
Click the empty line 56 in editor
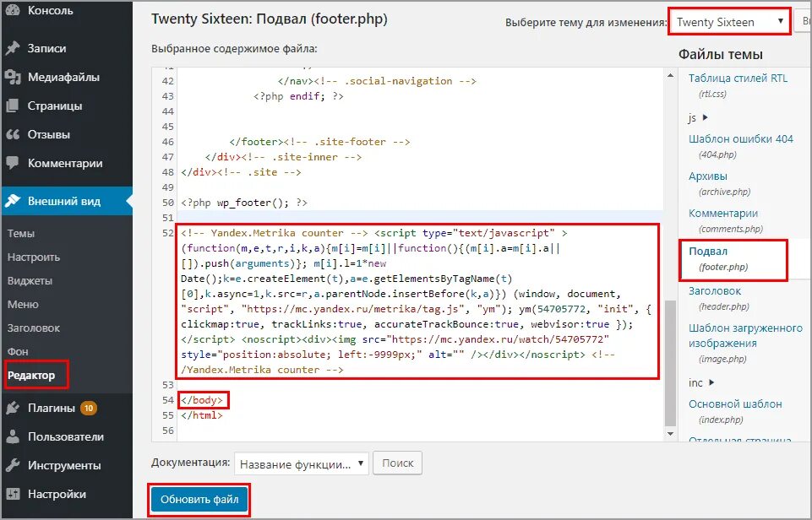pyautogui.click(x=419, y=431)
